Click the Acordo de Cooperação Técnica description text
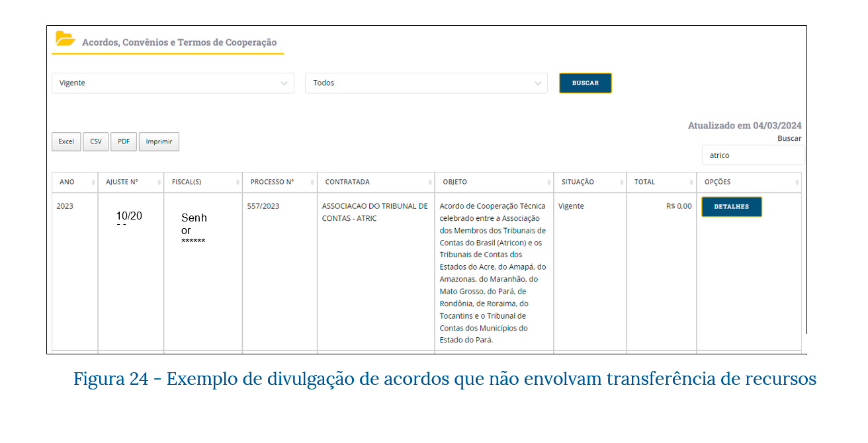The width and height of the screenshot is (868, 443). [x=493, y=273]
